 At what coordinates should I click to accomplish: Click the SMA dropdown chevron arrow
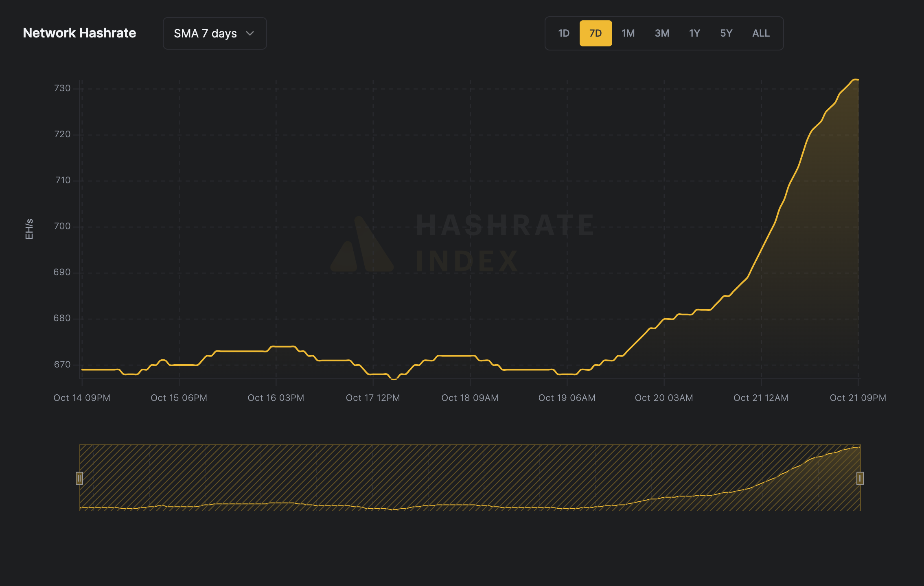250,33
